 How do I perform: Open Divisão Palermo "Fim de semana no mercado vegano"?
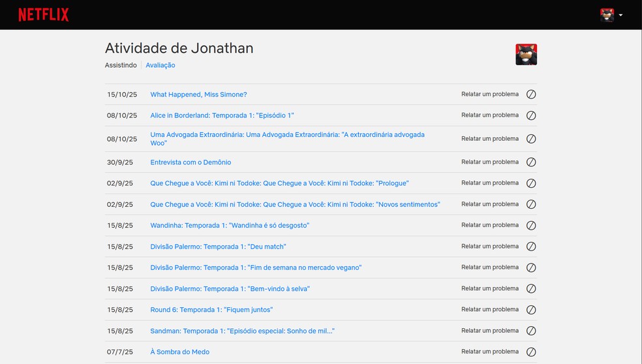256,267
